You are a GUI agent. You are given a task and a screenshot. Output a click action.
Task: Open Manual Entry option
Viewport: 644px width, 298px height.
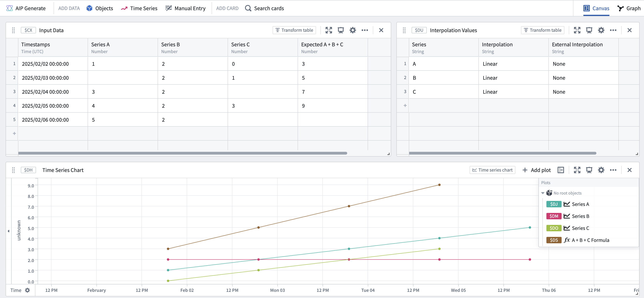click(x=186, y=8)
